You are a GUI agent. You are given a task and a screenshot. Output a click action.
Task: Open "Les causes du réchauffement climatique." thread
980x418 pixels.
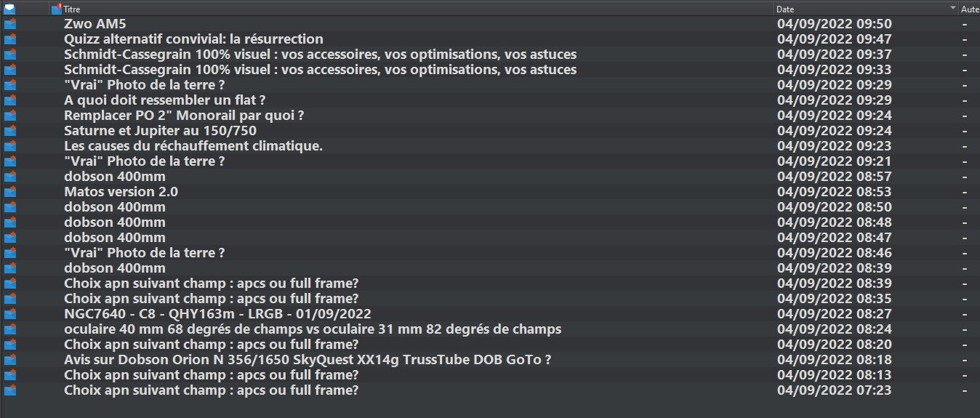[x=193, y=146]
